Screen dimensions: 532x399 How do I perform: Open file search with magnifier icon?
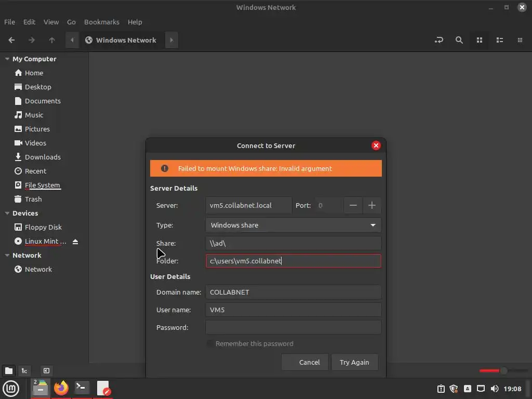tap(459, 40)
